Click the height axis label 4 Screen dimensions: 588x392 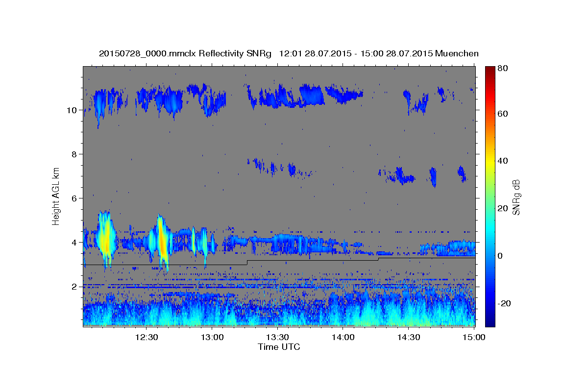[x=73, y=243]
